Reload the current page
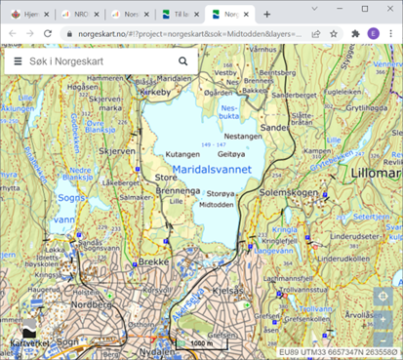 pos(48,34)
